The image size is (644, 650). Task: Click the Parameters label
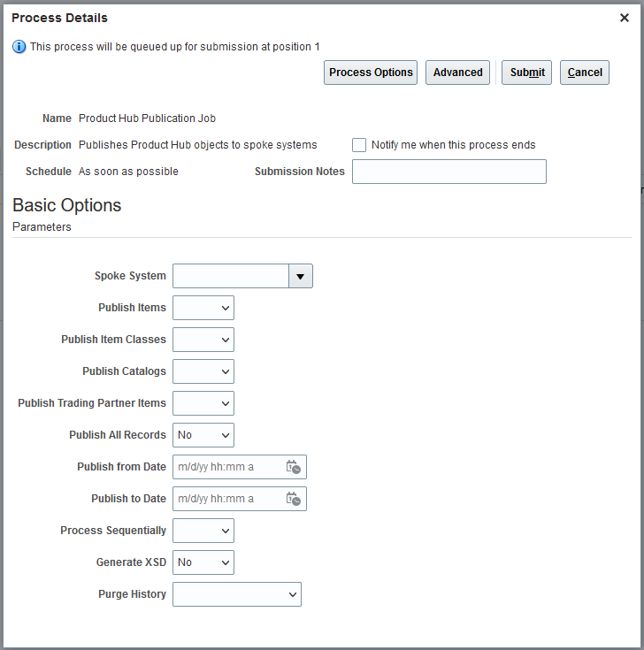coord(42,227)
